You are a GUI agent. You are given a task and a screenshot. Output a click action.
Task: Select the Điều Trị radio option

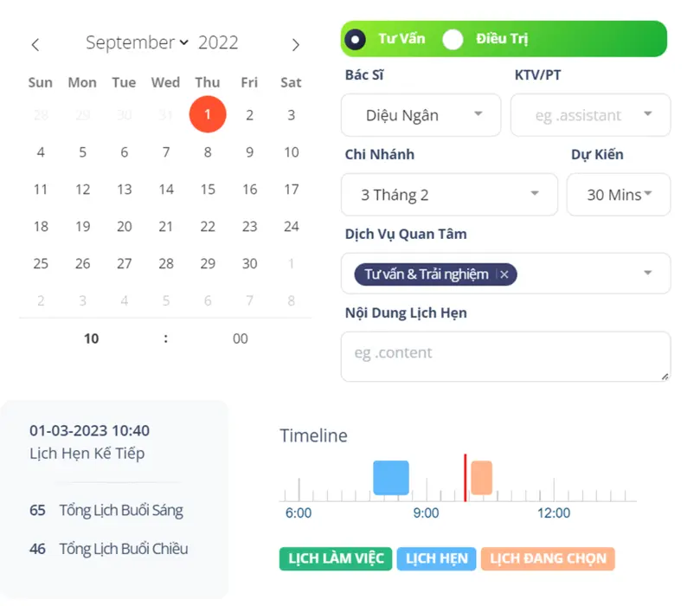(453, 40)
